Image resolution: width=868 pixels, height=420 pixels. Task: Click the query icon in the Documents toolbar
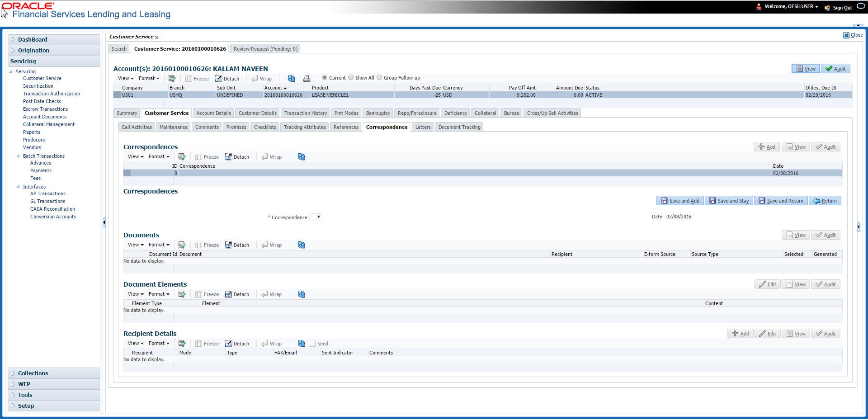pyautogui.click(x=182, y=245)
